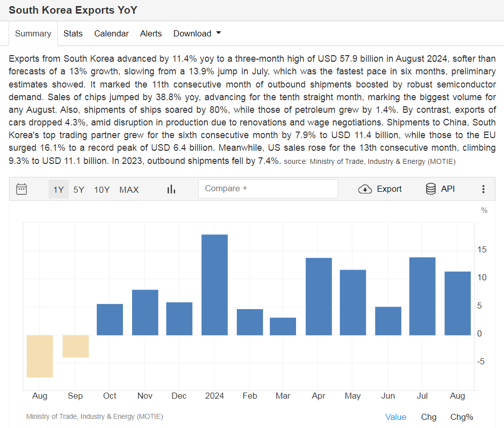Type in the Compare + field
This screenshot has height=428, width=504.
[268, 189]
